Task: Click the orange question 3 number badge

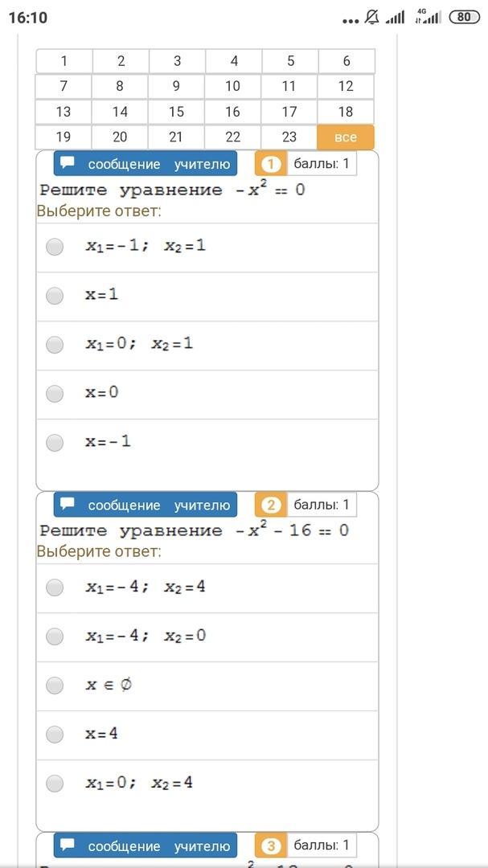Action: click(x=271, y=845)
